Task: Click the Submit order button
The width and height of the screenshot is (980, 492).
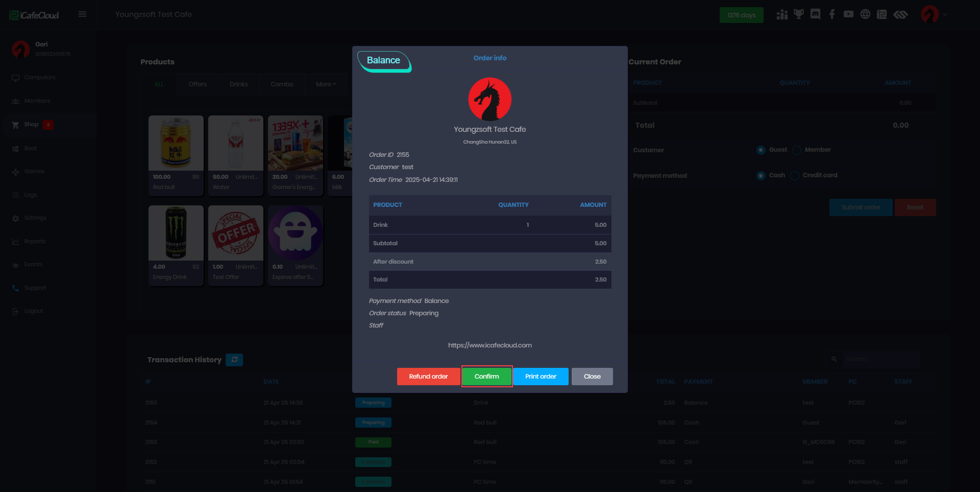Action: [861, 207]
